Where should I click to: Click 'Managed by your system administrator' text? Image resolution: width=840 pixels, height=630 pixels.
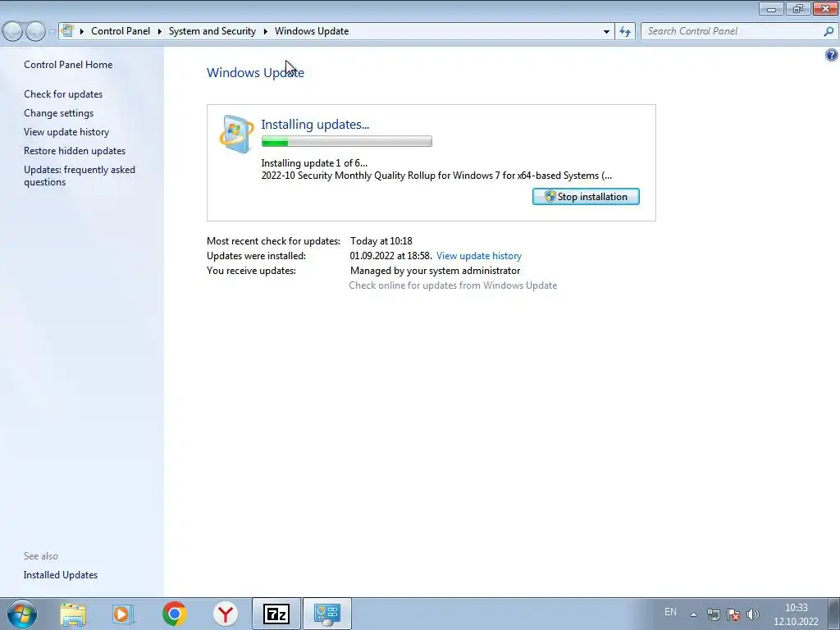click(435, 271)
